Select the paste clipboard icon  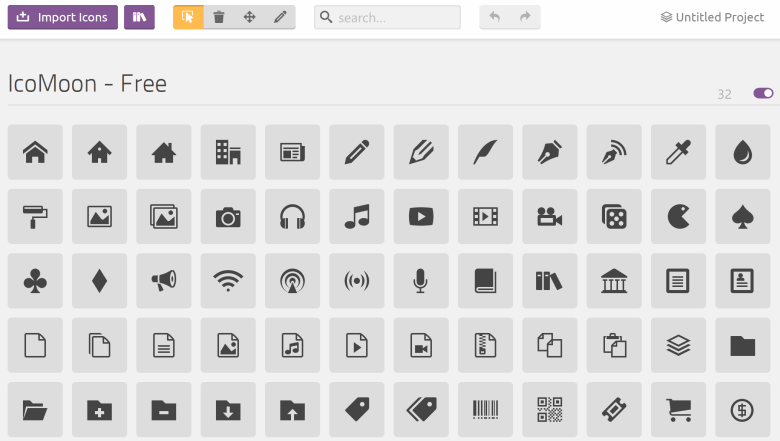point(614,345)
